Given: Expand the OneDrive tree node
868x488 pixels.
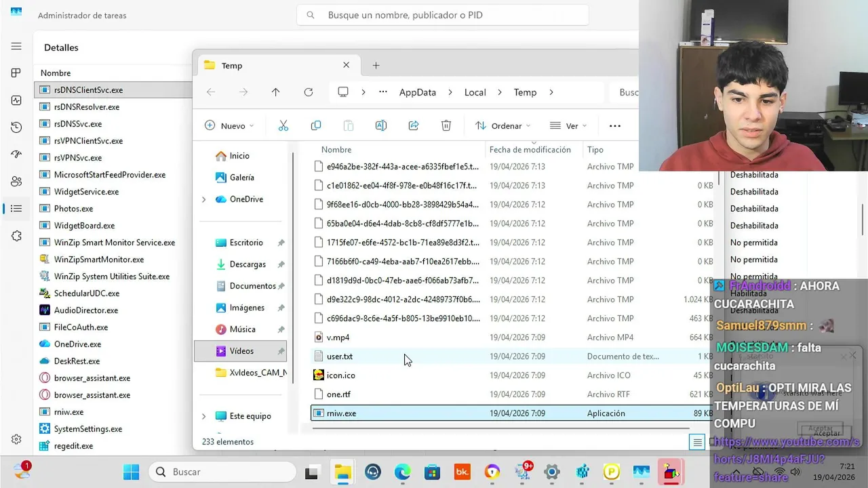Looking at the screenshot, I should [x=203, y=199].
